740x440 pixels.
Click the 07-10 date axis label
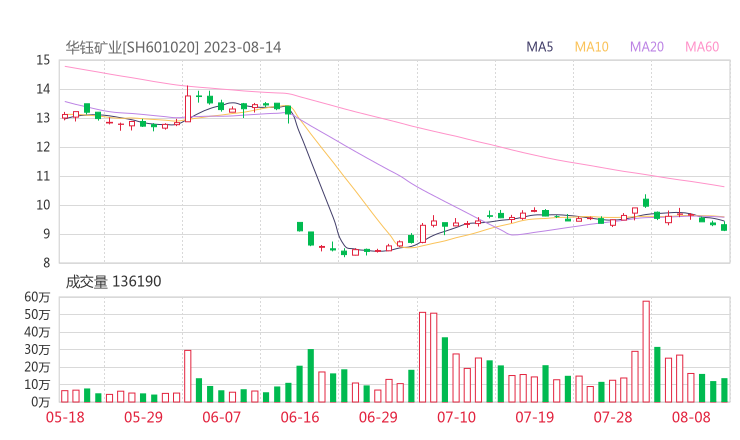tap(456, 417)
